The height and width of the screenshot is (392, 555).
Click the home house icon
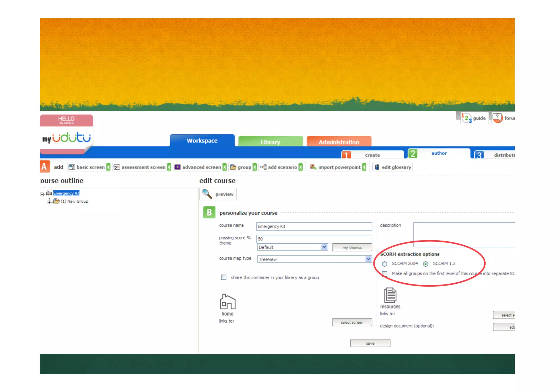(227, 302)
